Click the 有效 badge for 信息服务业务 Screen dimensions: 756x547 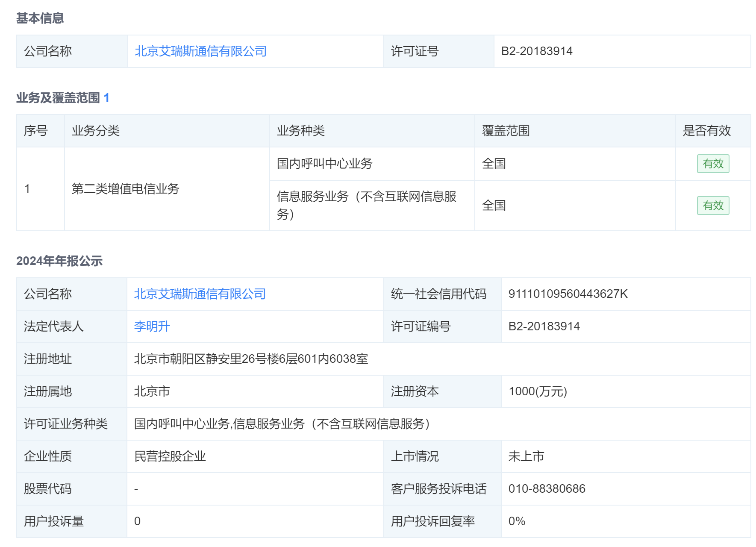[x=713, y=206]
